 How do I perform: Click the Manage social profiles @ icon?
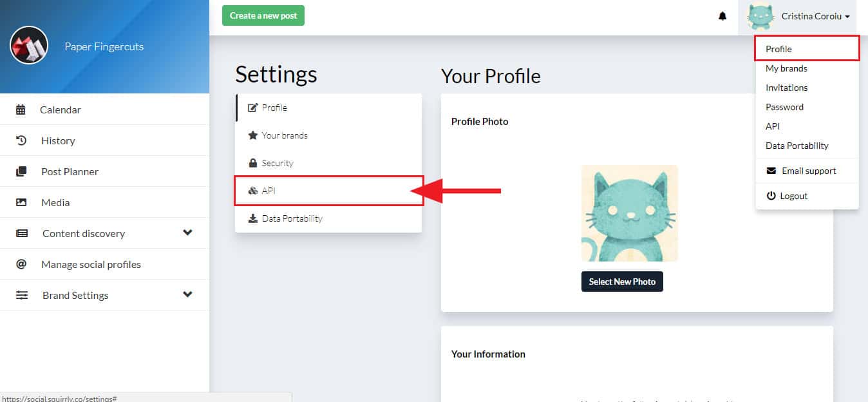point(21,264)
